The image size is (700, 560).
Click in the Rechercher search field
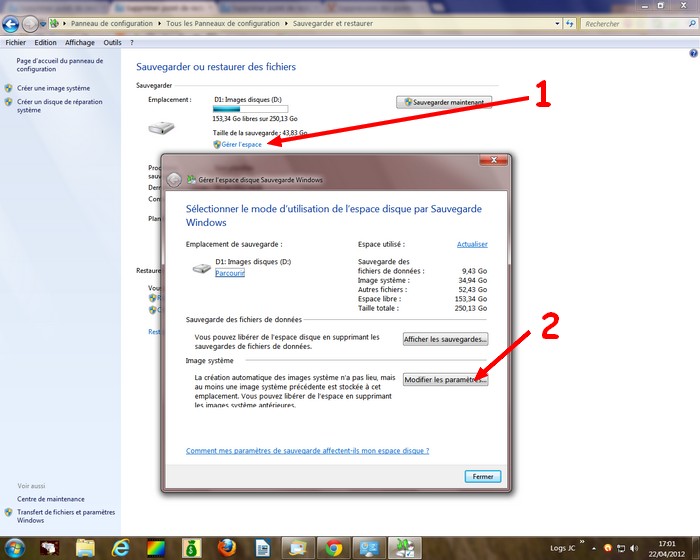[x=634, y=24]
